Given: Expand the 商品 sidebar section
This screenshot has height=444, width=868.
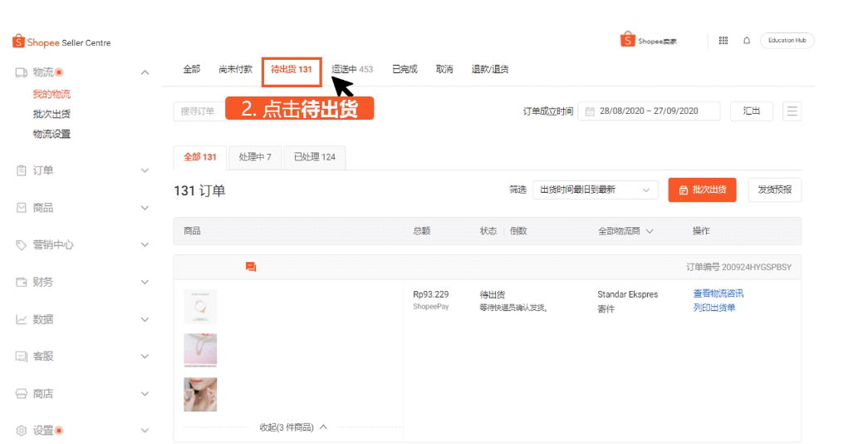Looking at the screenshot, I should (145, 208).
